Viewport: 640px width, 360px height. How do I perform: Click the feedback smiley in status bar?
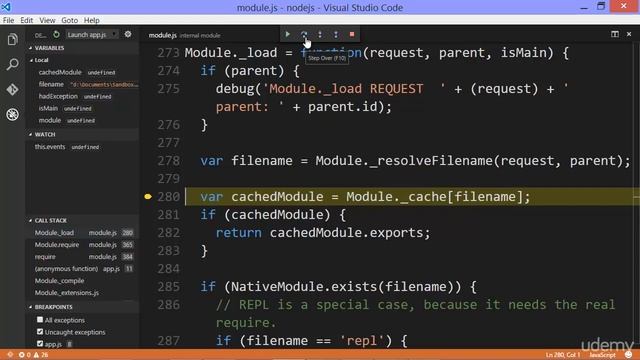[629, 355]
